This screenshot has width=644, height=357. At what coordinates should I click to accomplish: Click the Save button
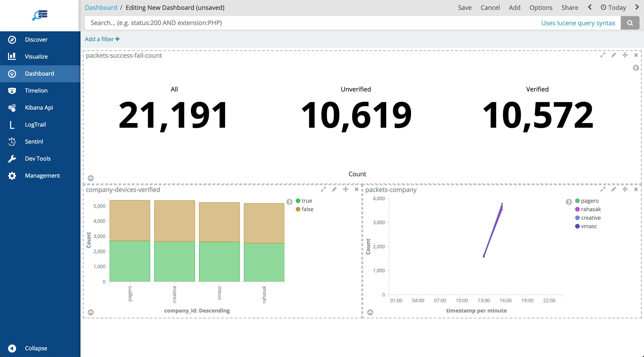[x=464, y=8]
